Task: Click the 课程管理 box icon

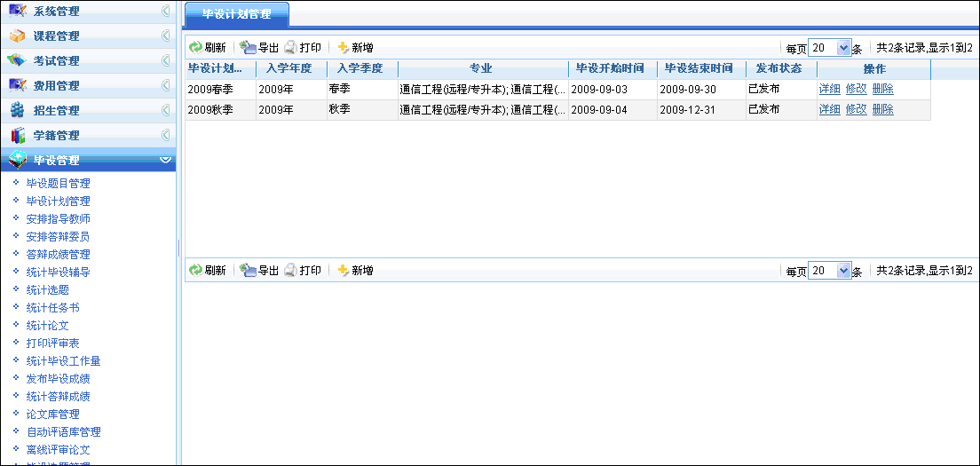Action: point(18,36)
